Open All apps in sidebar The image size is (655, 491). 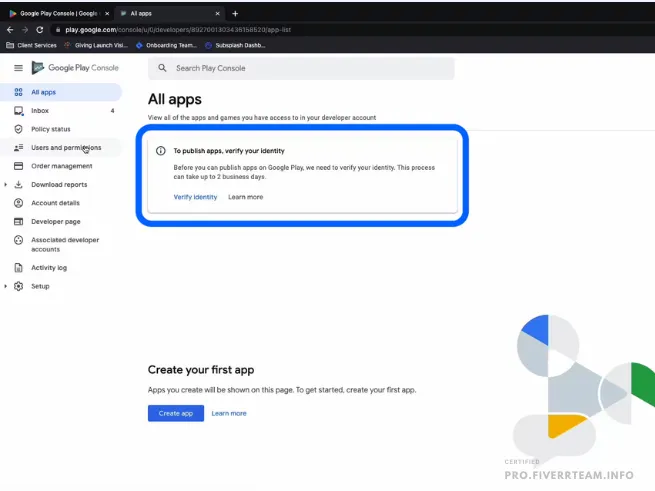(61, 92)
